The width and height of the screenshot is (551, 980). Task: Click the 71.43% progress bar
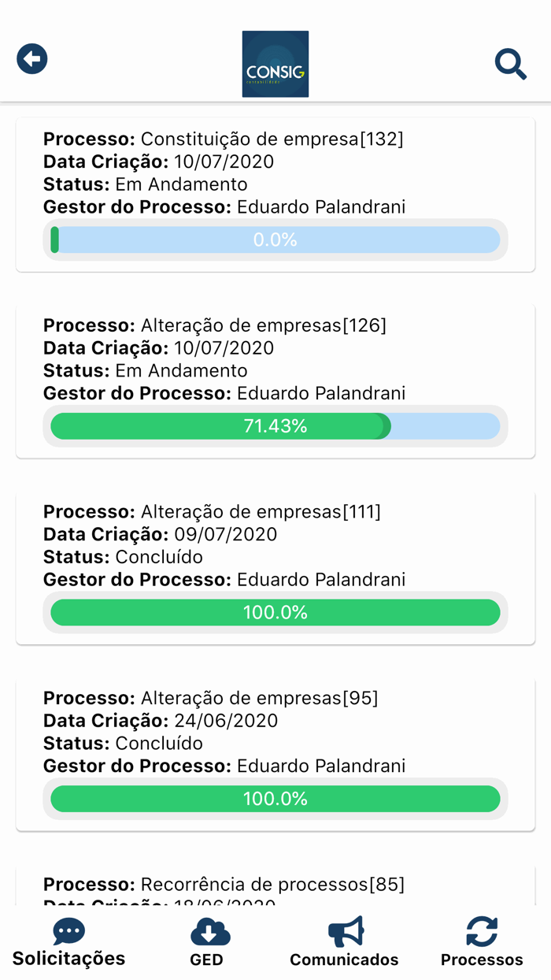(x=275, y=426)
